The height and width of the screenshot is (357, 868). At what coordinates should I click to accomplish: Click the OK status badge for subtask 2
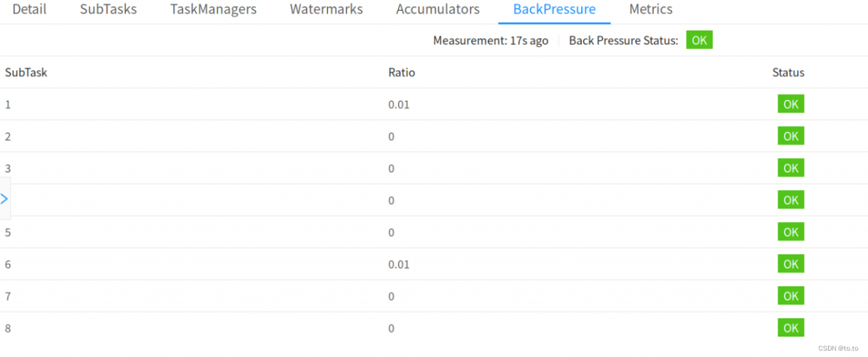click(791, 136)
